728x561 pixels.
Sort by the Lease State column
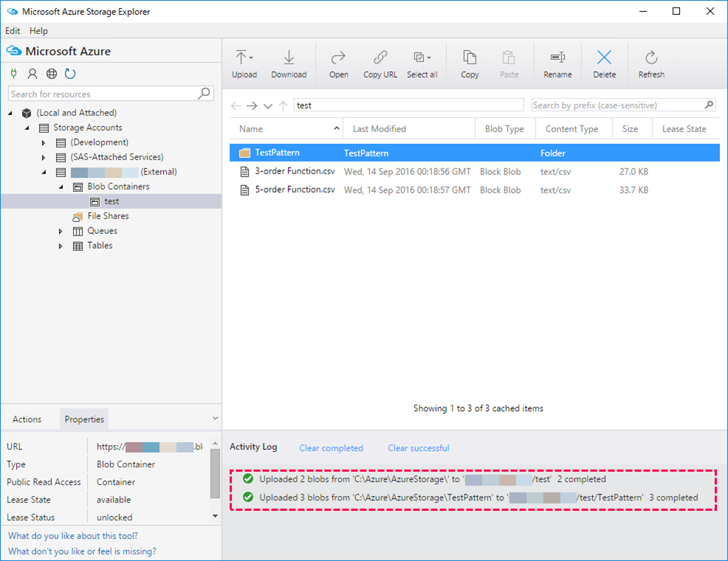(x=686, y=128)
